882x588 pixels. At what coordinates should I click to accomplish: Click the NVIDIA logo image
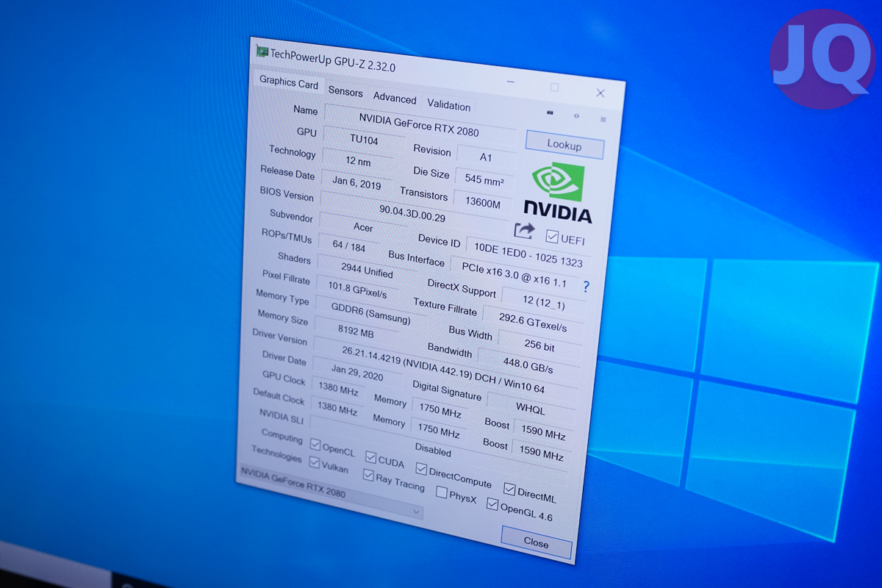[559, 192]
